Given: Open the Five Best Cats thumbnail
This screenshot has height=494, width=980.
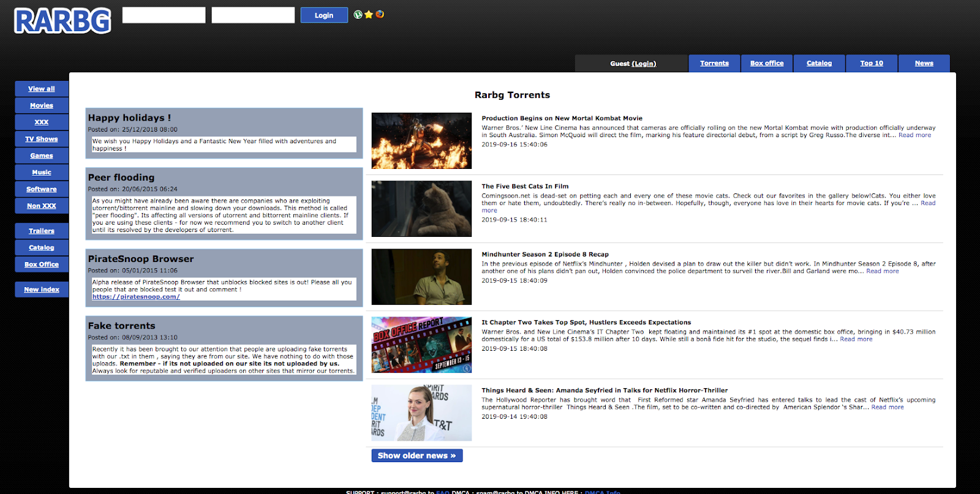Looking at the screenshot, I should 421,209.
